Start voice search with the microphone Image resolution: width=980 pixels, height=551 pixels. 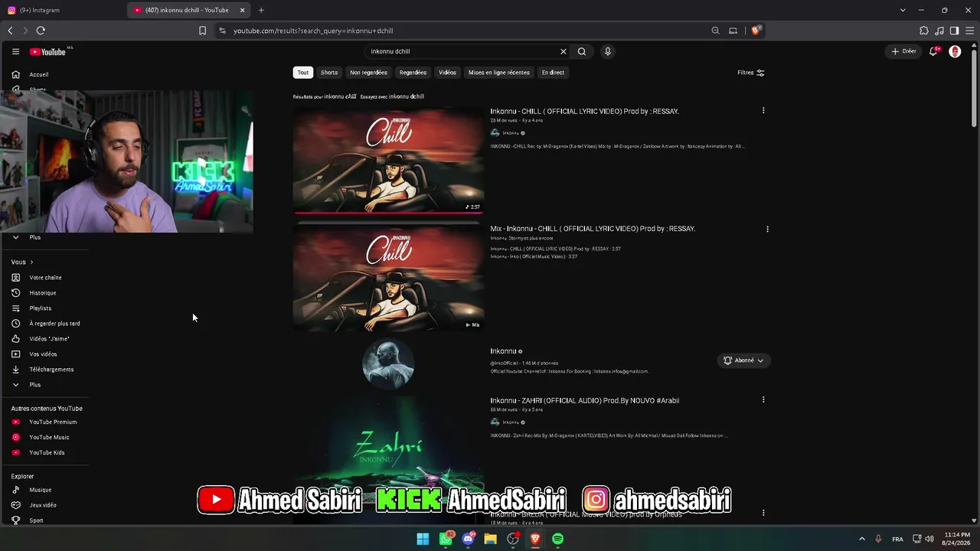(608, 51)
